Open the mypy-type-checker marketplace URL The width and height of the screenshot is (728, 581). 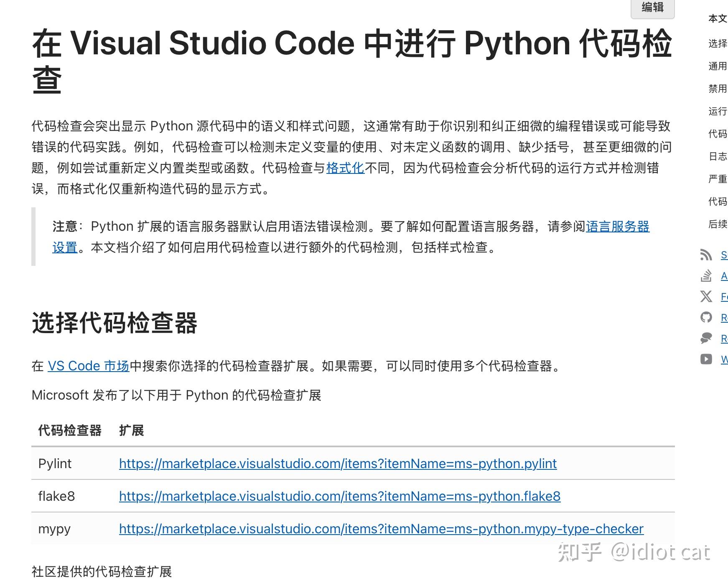pyautogui.click(x=381, y=529)
